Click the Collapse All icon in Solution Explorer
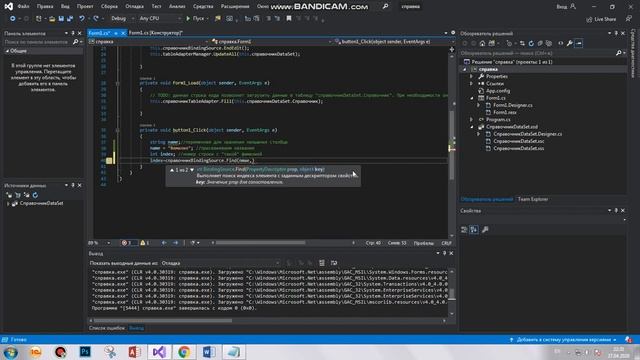Viewport: 640px width, 360px height. [x=540, y=43]
